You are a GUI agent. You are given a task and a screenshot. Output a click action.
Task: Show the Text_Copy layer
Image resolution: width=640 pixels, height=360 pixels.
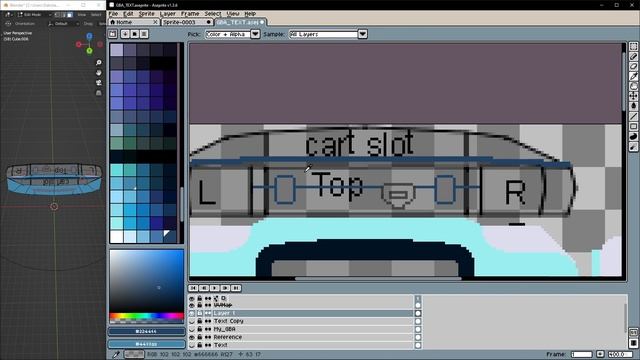(191, 321)
